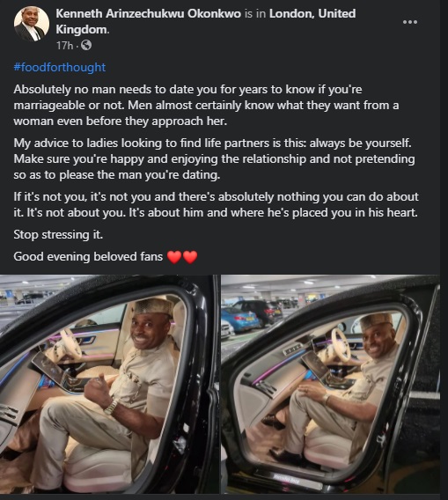Click the second red heart emoji

pos(190,257)
